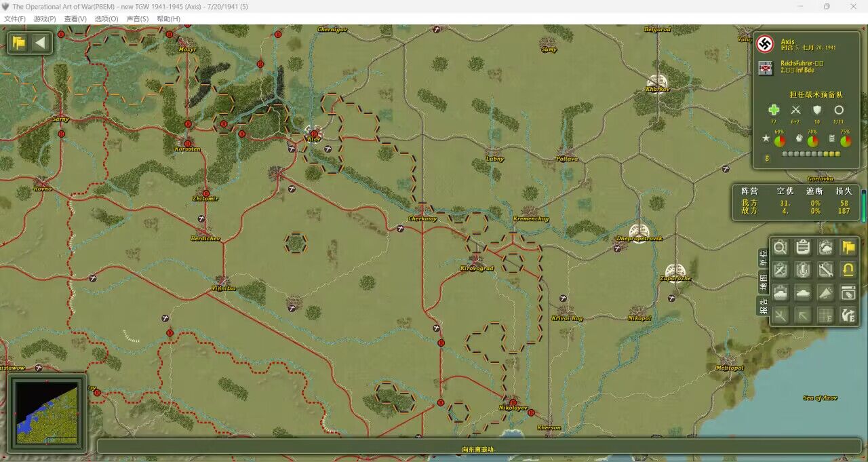
Task: Open the 声音(S) menu
Action: click(x=138, y=19)
